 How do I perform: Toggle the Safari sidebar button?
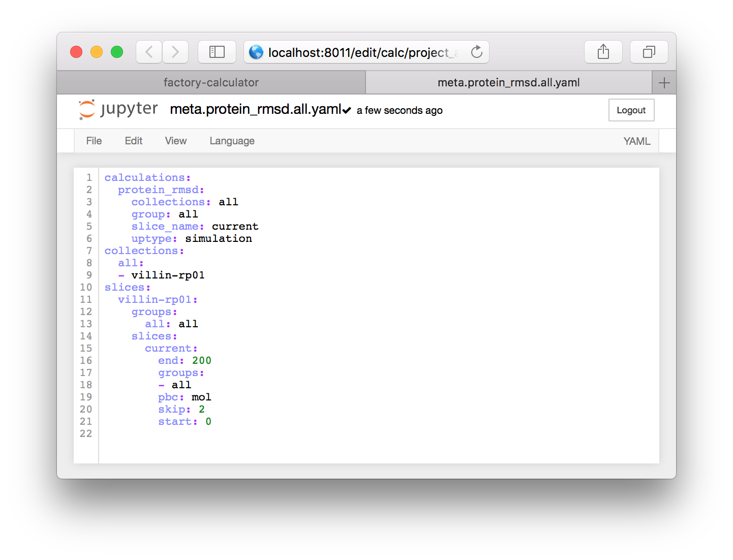tap(217, 52)
